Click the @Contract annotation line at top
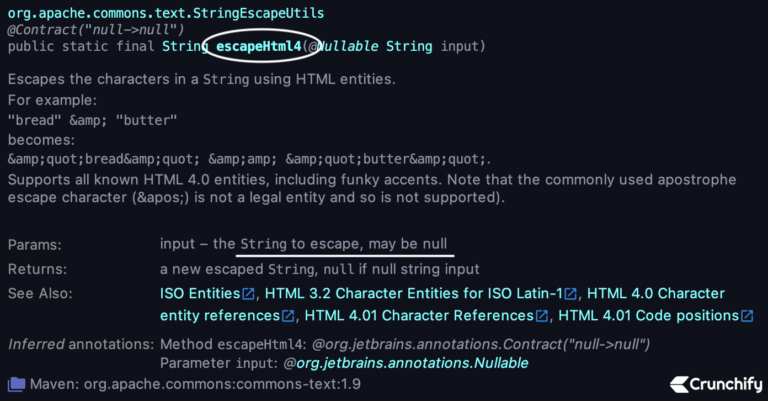 [96, 30]
